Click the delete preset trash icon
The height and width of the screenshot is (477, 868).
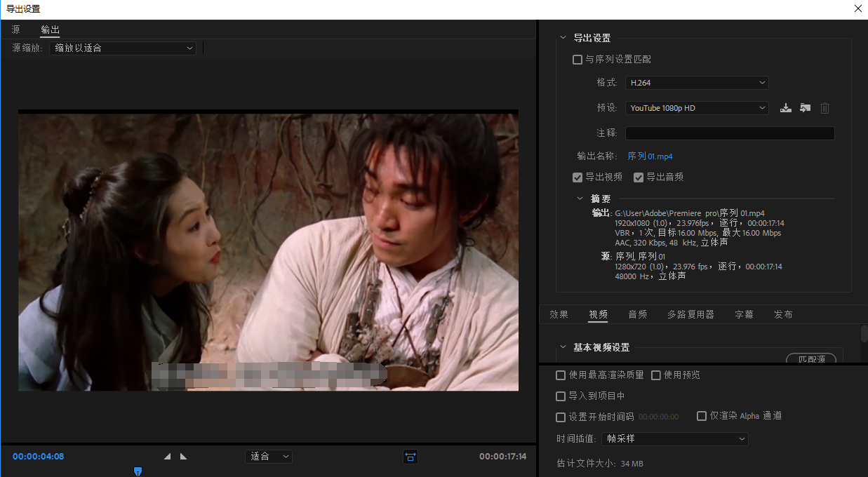[x=825, y=108]
